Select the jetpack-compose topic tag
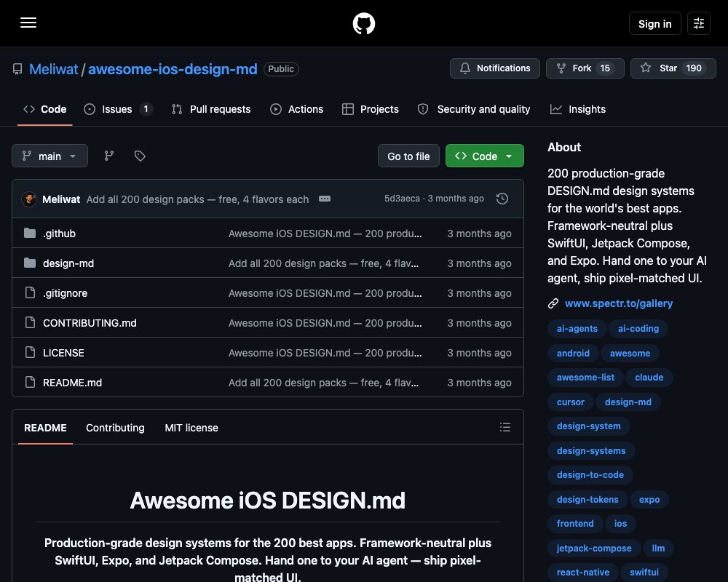 pyautogui.click(x=594, y=548)
